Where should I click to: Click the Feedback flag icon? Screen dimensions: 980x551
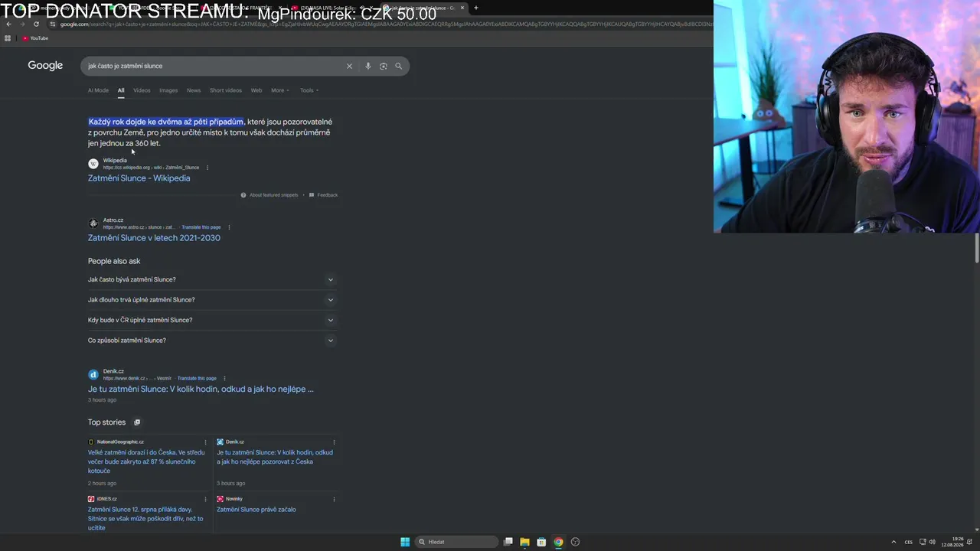(x=312, y=195)
